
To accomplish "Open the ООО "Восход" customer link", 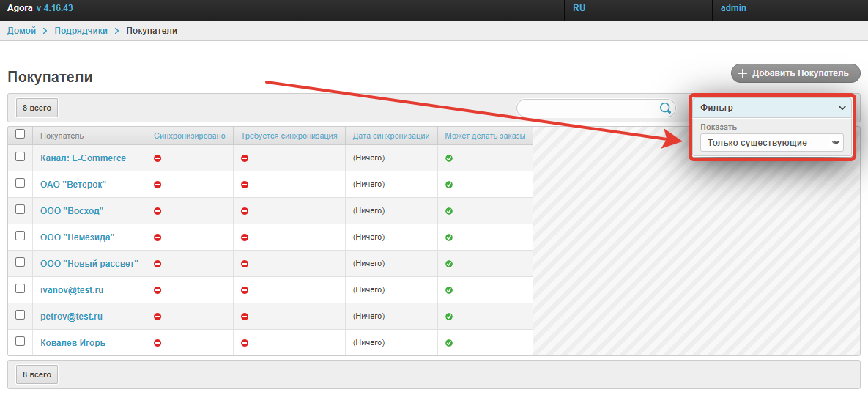I will pyautogui.click(x=72, y=211).
